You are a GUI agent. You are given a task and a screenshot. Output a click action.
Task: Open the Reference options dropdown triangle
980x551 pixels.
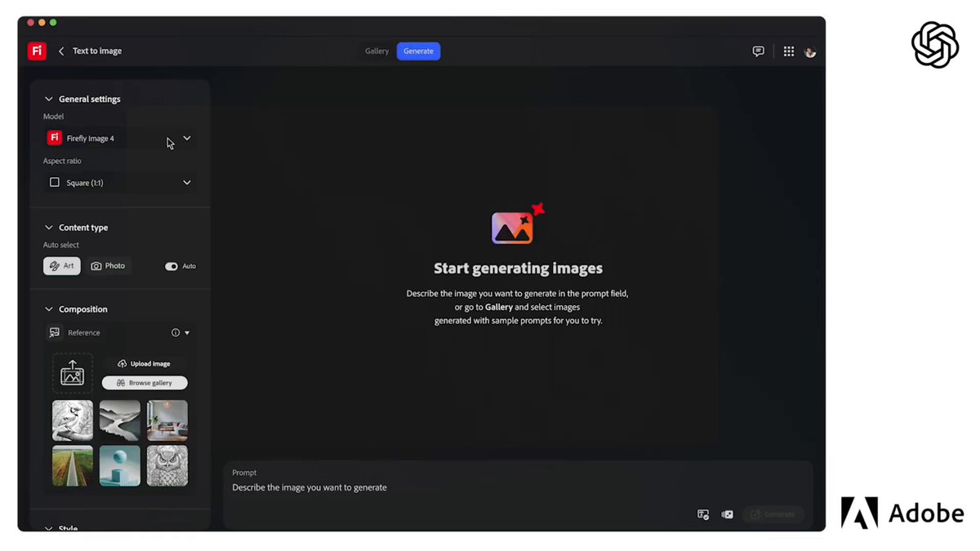click(x=187, y=333)
